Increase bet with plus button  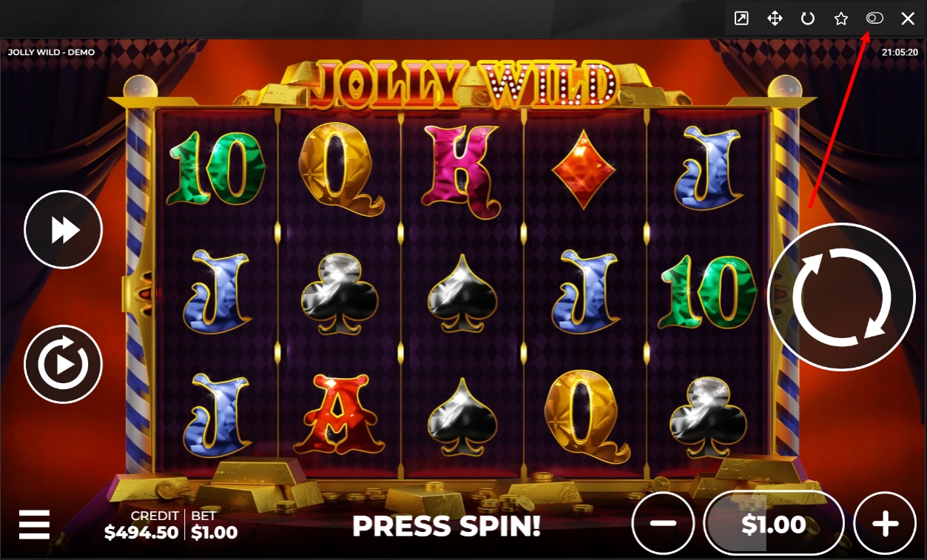(x=885, y=523)
